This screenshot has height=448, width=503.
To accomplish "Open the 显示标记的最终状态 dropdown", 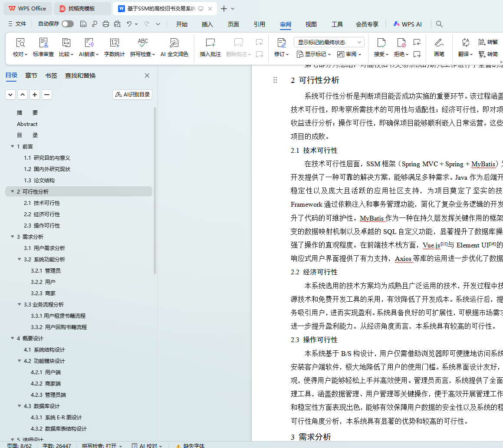I will pyautogui.click(x=329, y=42).
